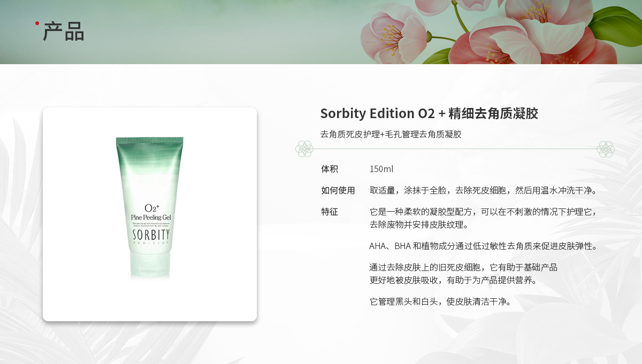Click the Pine Peeling Gel text on tube

click(151, 218)
